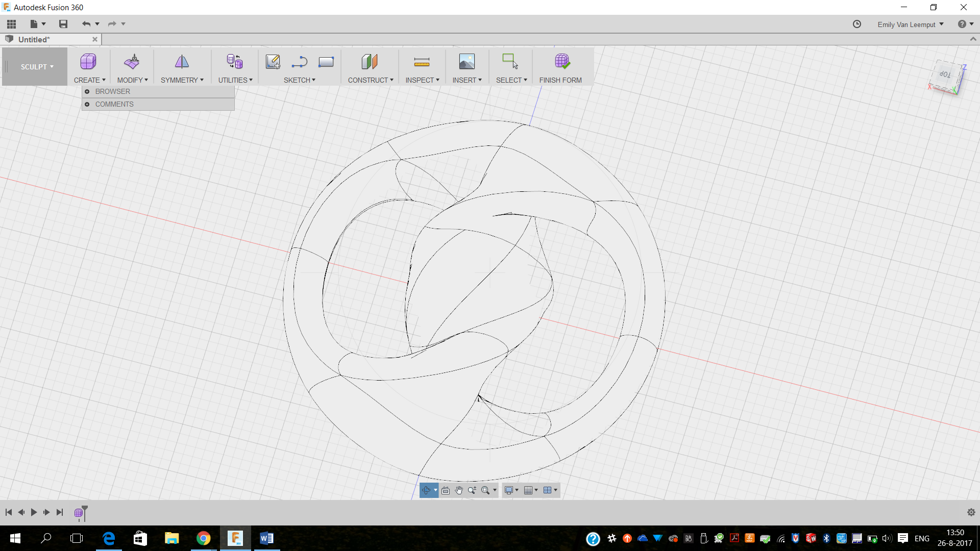Open the MODIFY dropdown menu

tap(133, 80)
